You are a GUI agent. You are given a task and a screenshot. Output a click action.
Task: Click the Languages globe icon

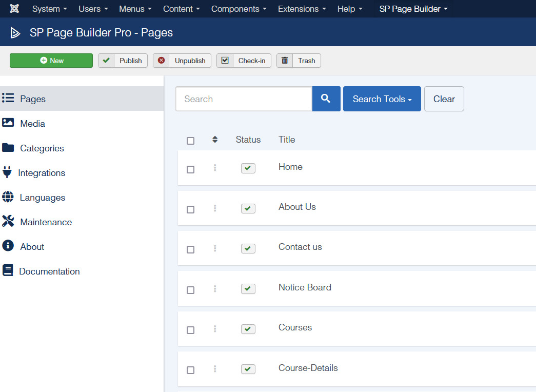pos(8,197)
